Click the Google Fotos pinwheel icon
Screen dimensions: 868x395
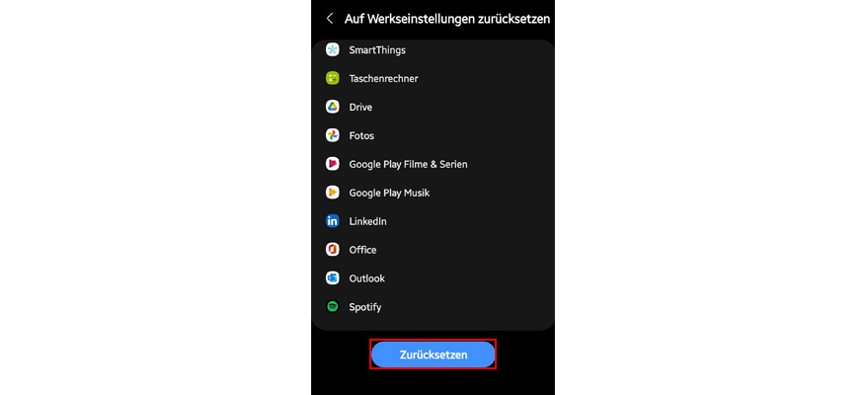point(332,135)
